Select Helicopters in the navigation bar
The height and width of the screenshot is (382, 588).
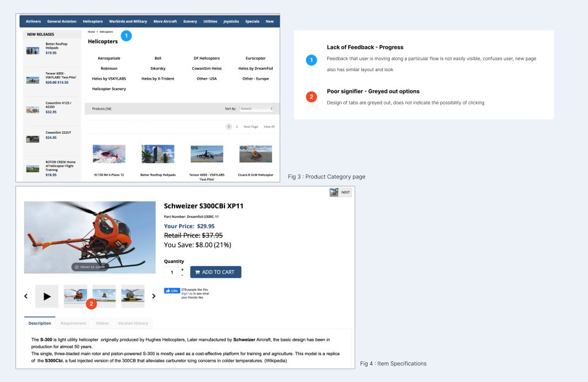(x=92, y=21)
